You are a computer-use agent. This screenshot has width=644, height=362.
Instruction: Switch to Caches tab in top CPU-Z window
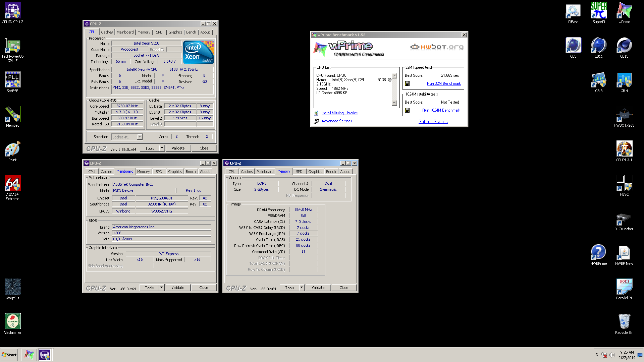[107, 32]
